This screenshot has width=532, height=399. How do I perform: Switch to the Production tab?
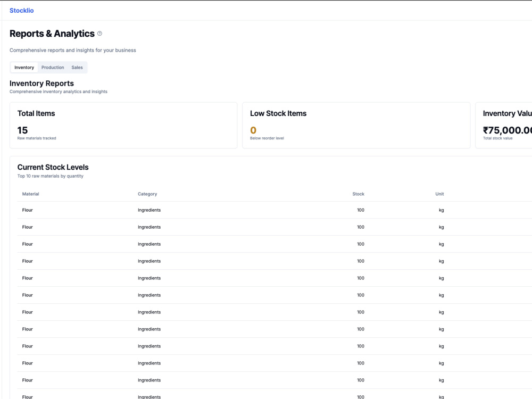(x=53, y=68)
